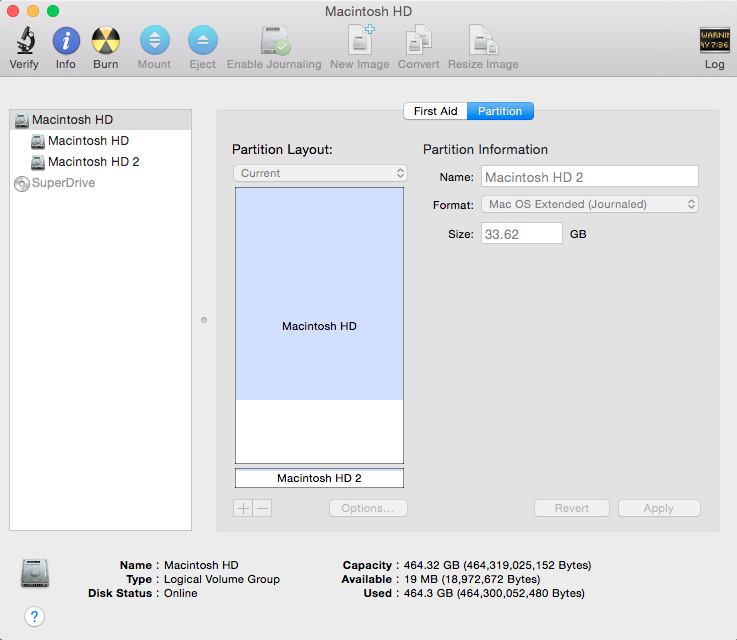Select SuperDrive in the sidebar
Viewport: 737px width, 640px height.
point(63,184)
